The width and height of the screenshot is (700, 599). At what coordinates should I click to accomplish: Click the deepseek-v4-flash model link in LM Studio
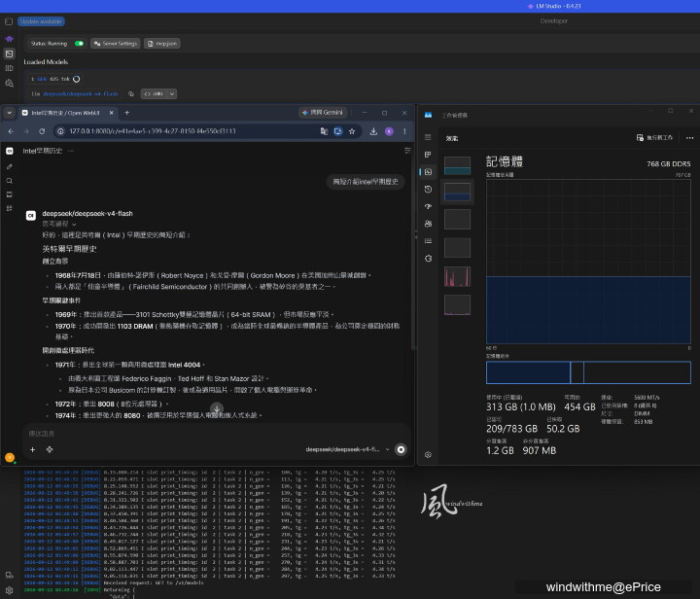coord(81,93)
